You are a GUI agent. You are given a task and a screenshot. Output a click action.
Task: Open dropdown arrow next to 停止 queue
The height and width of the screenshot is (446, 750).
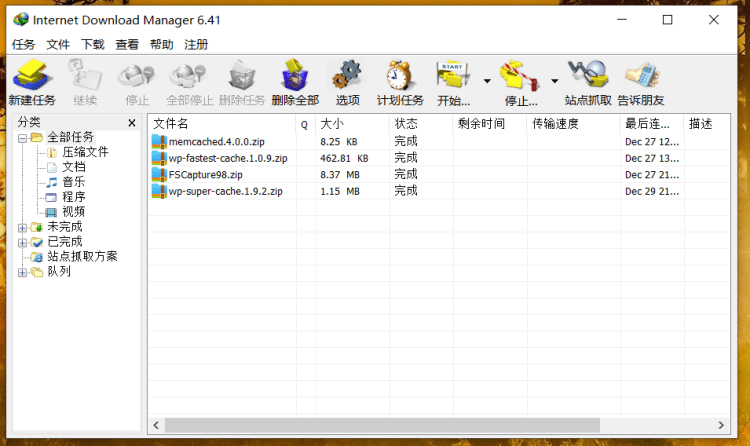(x=554, y=81)
